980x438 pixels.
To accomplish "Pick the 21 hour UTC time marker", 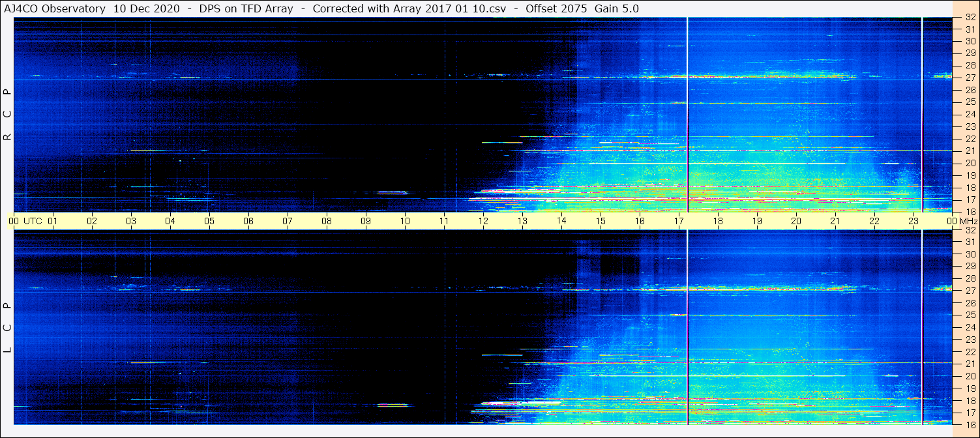I will click(835, 221).
